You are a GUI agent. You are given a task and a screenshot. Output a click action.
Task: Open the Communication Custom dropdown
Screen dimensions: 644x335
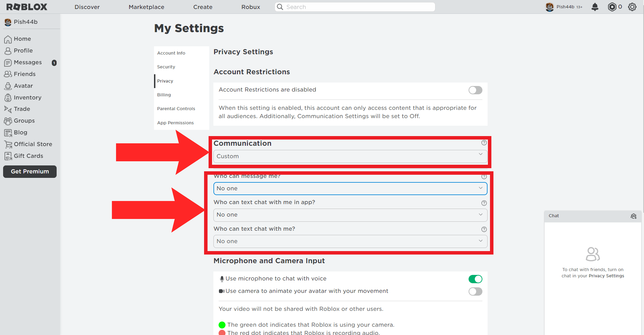[x=350, y=156]
